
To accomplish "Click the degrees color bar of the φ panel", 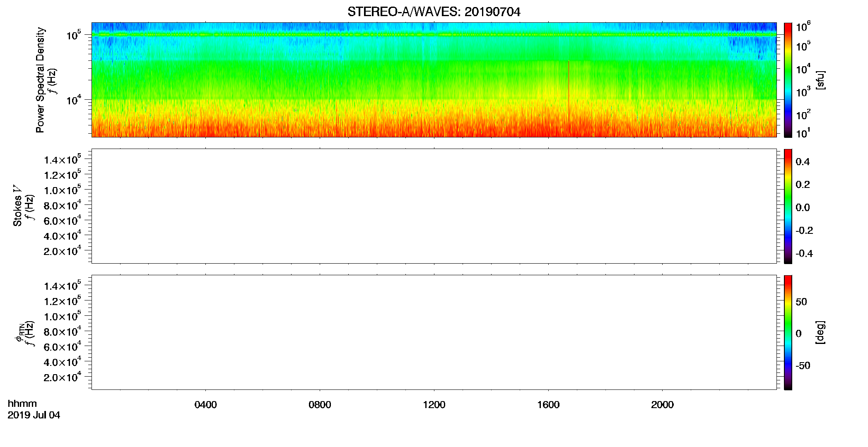I will 788,332.
